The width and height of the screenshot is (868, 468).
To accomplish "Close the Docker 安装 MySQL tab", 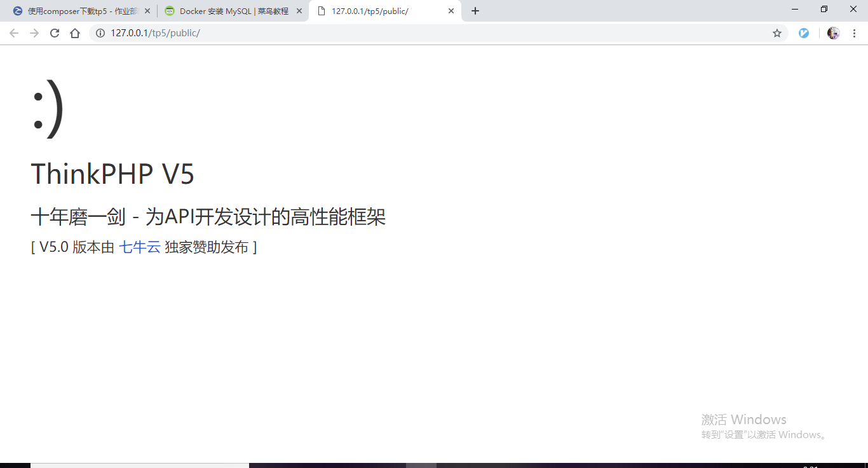I will click(299, 11).
